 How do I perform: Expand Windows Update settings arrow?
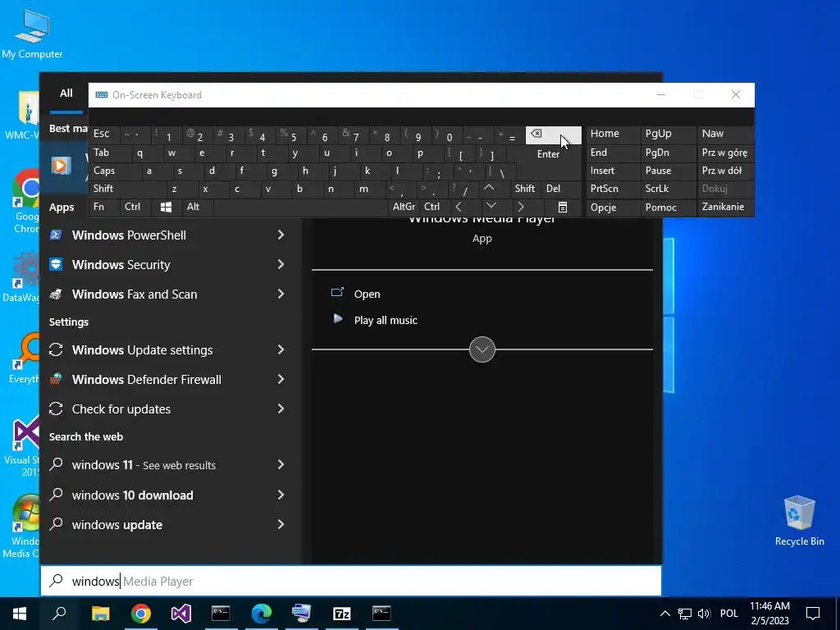(x=281, y=349)
